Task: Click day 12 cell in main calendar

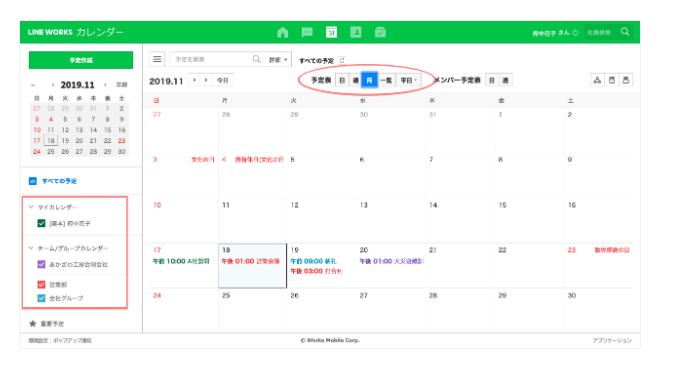Action: 321,221
